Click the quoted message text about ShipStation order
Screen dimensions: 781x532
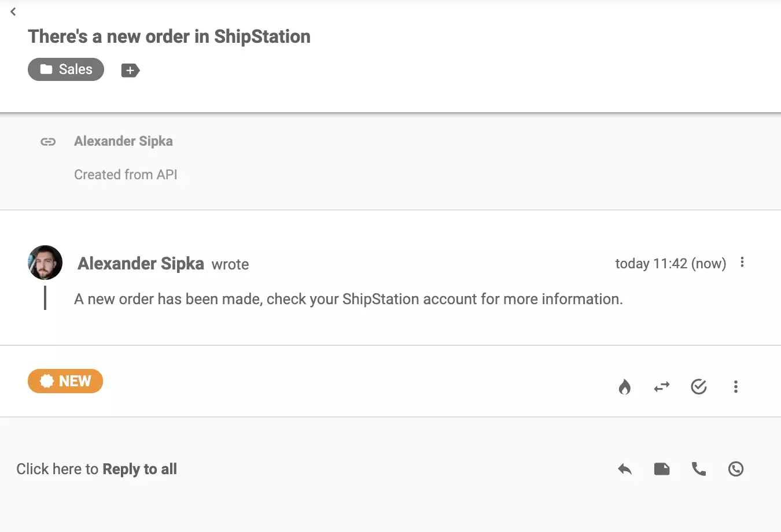coord(348,299)
